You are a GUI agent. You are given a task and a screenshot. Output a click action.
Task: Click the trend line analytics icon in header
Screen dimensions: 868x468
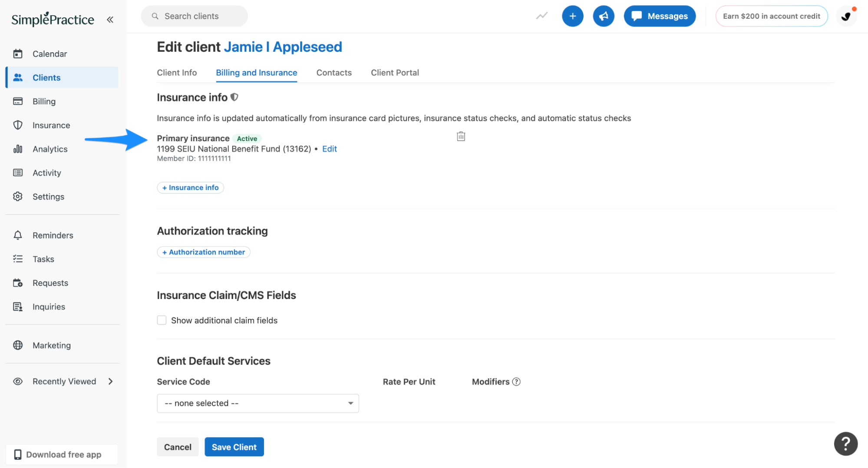(x=542, y=16)
